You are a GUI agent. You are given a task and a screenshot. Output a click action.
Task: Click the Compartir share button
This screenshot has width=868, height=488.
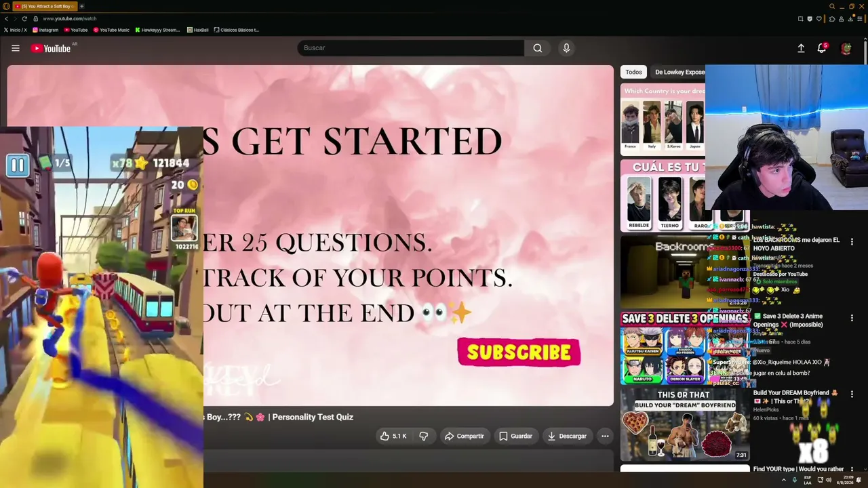coord(465,436)
